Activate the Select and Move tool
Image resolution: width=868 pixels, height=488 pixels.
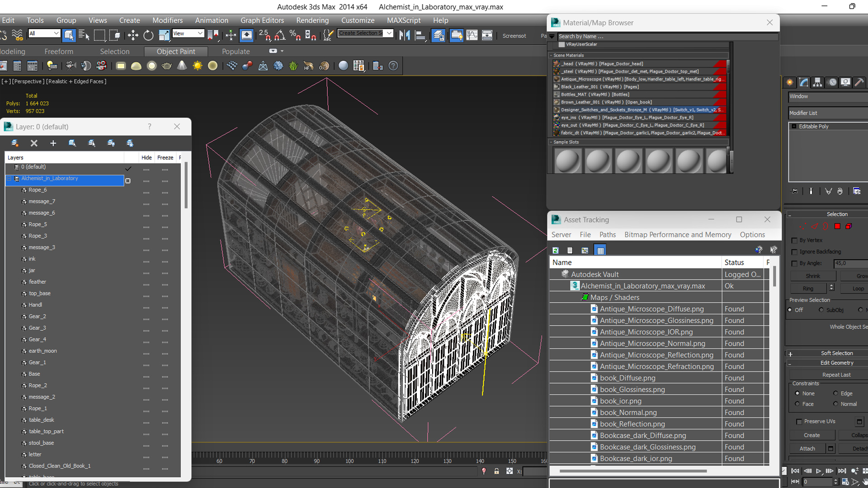(x=133, y=35)
